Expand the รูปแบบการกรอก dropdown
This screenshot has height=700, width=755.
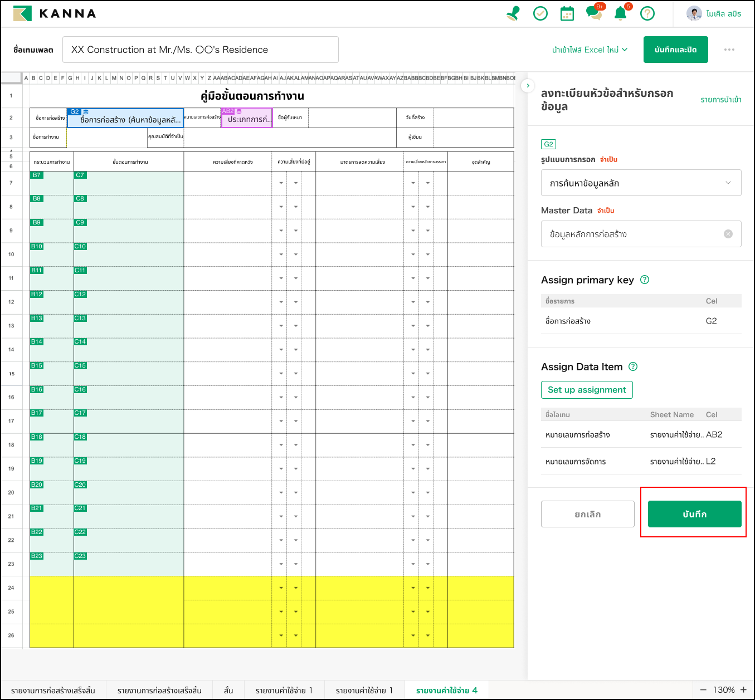coord(641,183)
